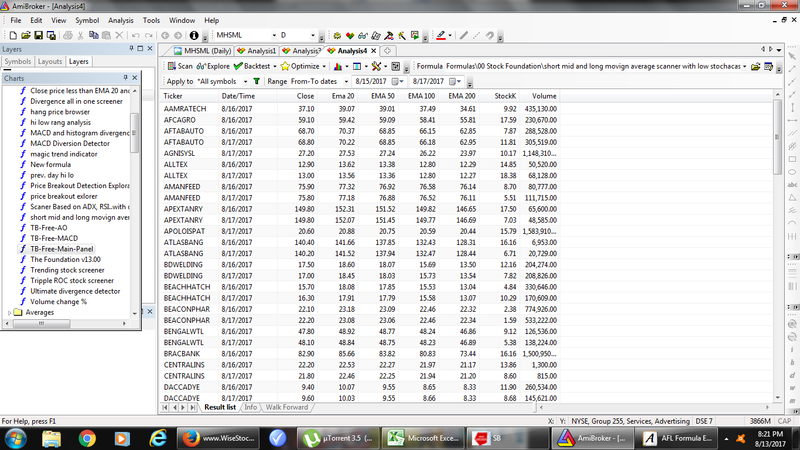This screenshot has width=800, height=450.
Task: Open the Symbol menu
Action: point(87,20)
